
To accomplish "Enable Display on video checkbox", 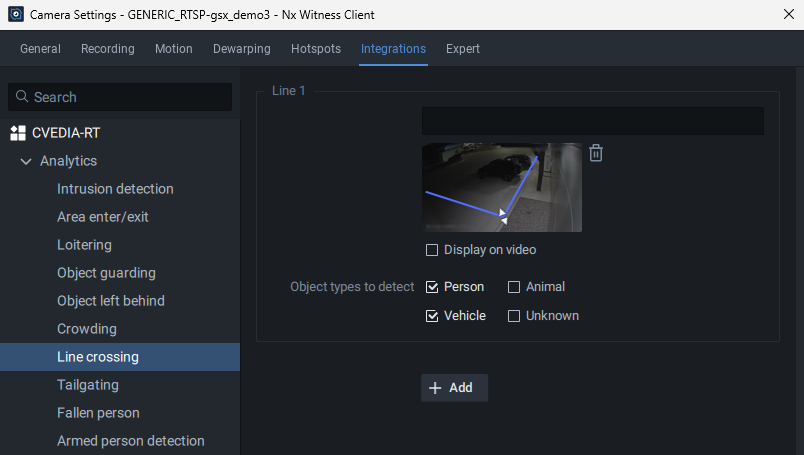I will coord(432,250).
